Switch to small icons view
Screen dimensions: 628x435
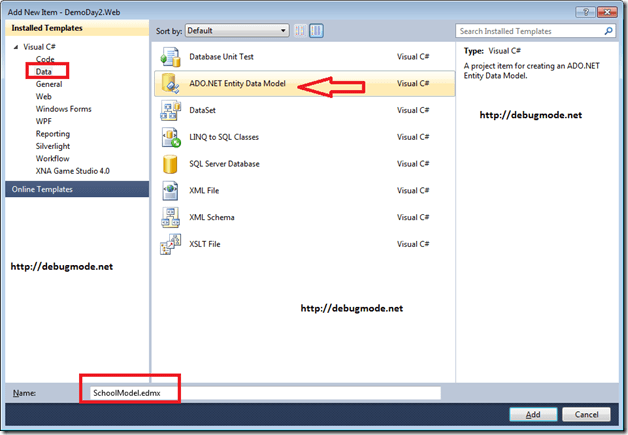click(x=301, y=32)
